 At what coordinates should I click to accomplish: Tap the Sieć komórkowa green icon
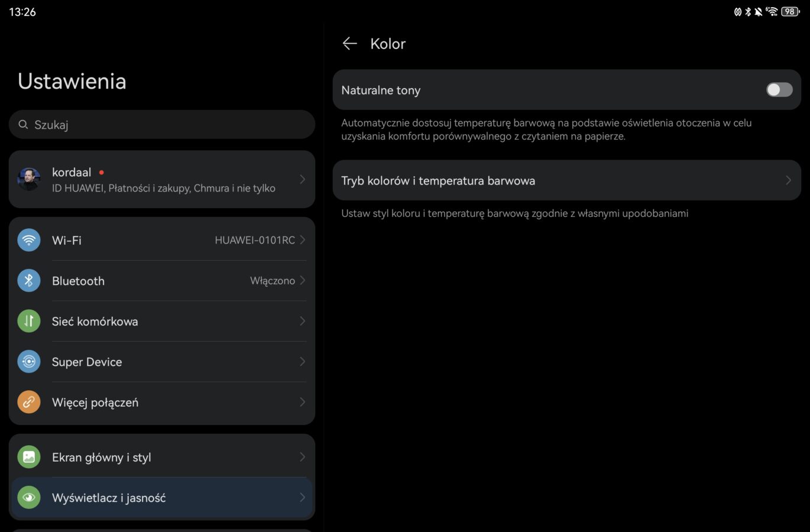click(x=29, y=321)
